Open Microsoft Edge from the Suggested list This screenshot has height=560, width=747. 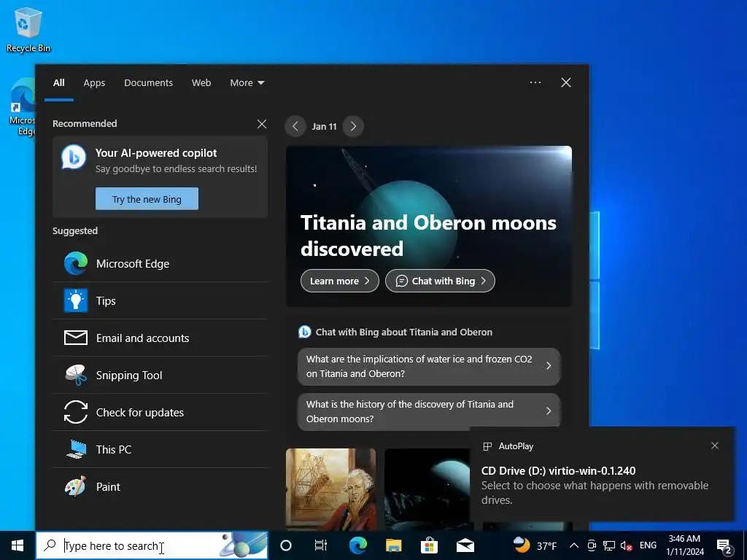(x=160, y=264)
